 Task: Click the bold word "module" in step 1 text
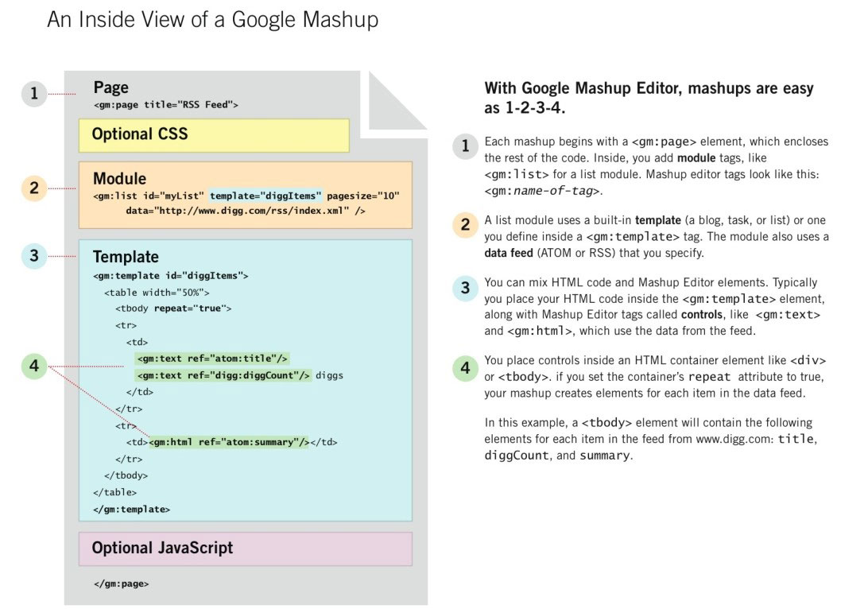pos(696,157)
